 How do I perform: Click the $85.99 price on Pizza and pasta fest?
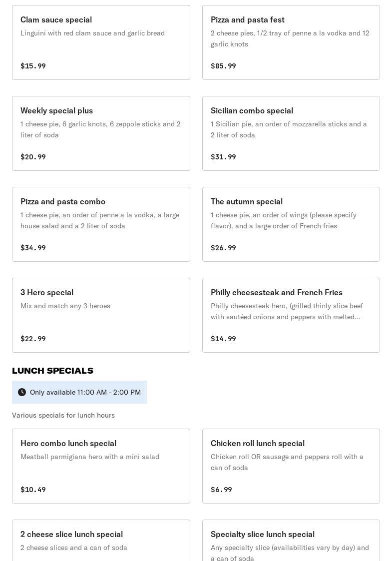point(223,66)
